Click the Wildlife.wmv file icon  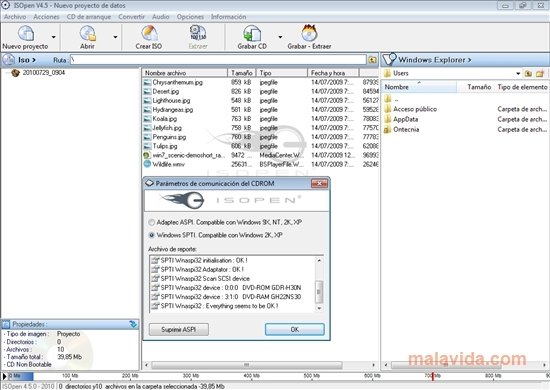[x=147, y=164]
